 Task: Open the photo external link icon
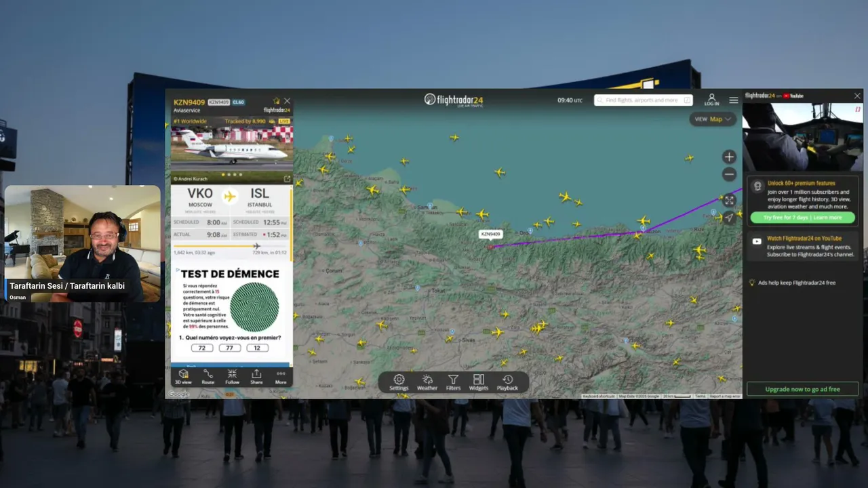point(287,179)
